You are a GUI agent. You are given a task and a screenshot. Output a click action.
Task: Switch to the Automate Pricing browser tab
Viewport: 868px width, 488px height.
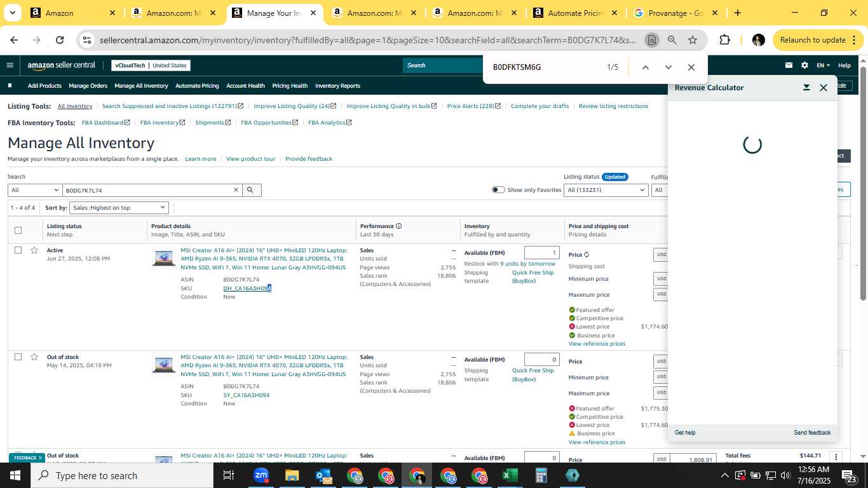tap(575, 13)
